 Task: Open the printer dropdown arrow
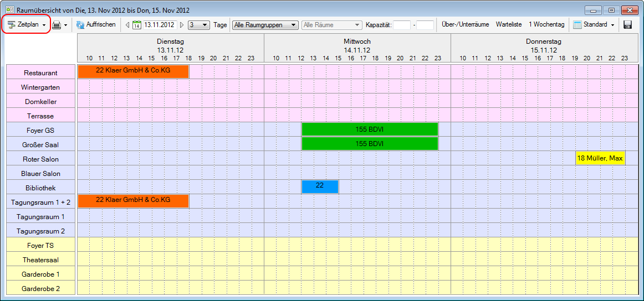pos(65,25)
